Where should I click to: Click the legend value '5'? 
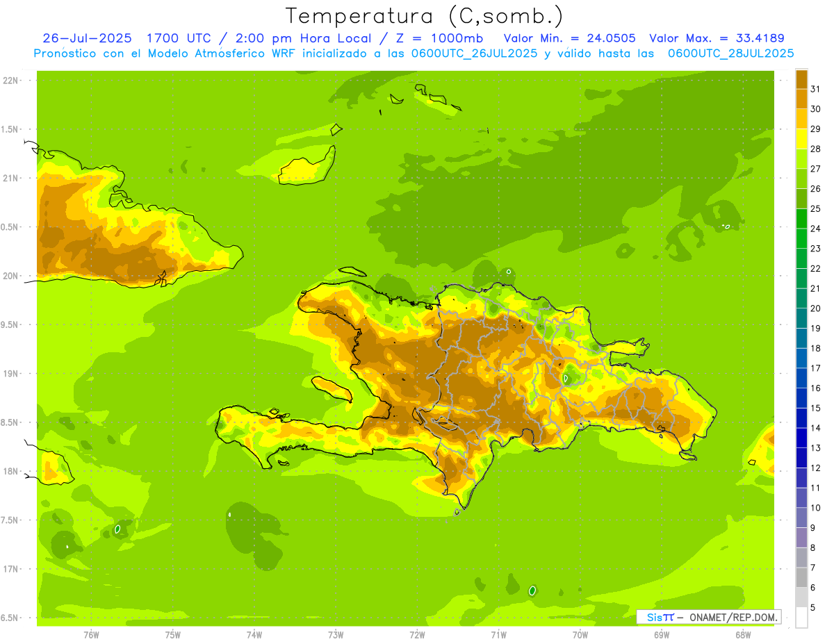(x=812, y=608)
